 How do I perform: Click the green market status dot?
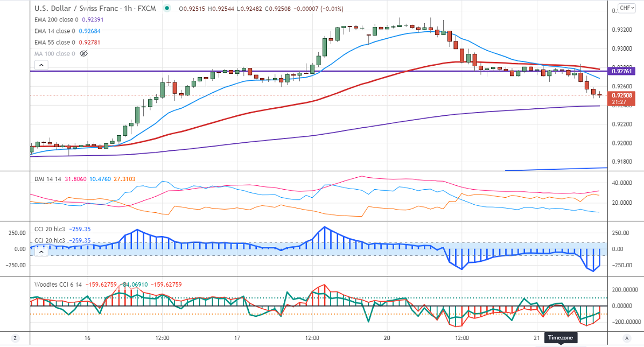pyautogui.click(x=167, y=8)
